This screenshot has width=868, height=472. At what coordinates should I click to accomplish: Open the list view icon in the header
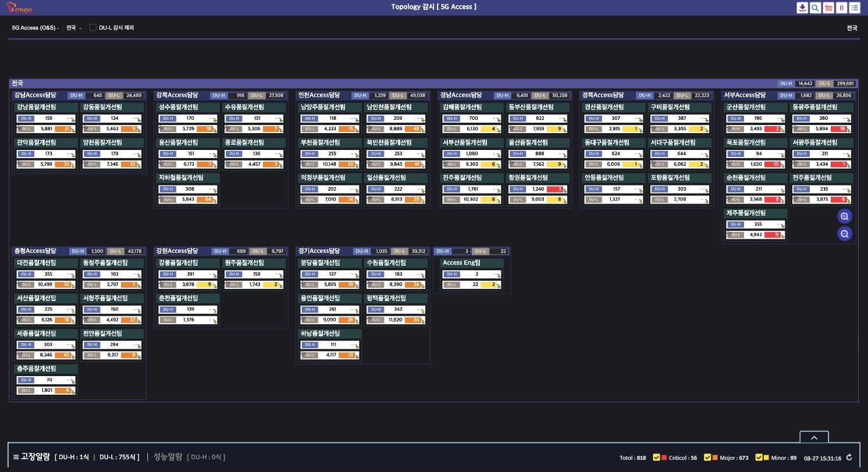(855, 8)
